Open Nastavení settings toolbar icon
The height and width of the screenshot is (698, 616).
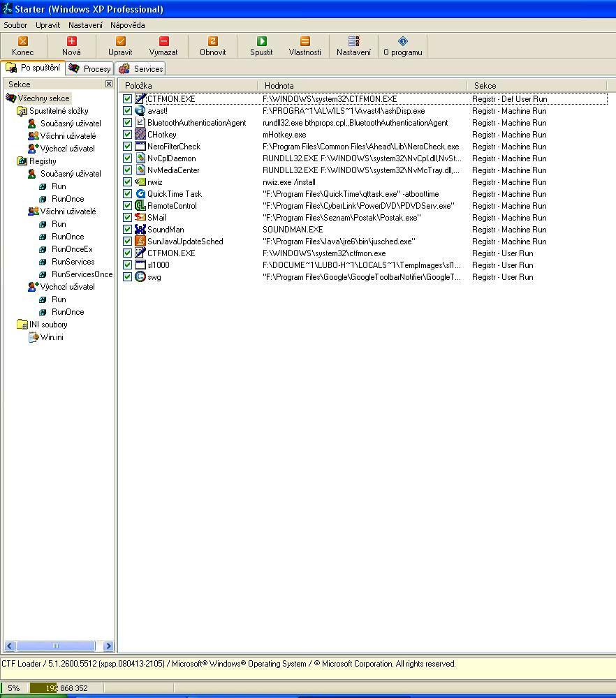pos(353,41)
